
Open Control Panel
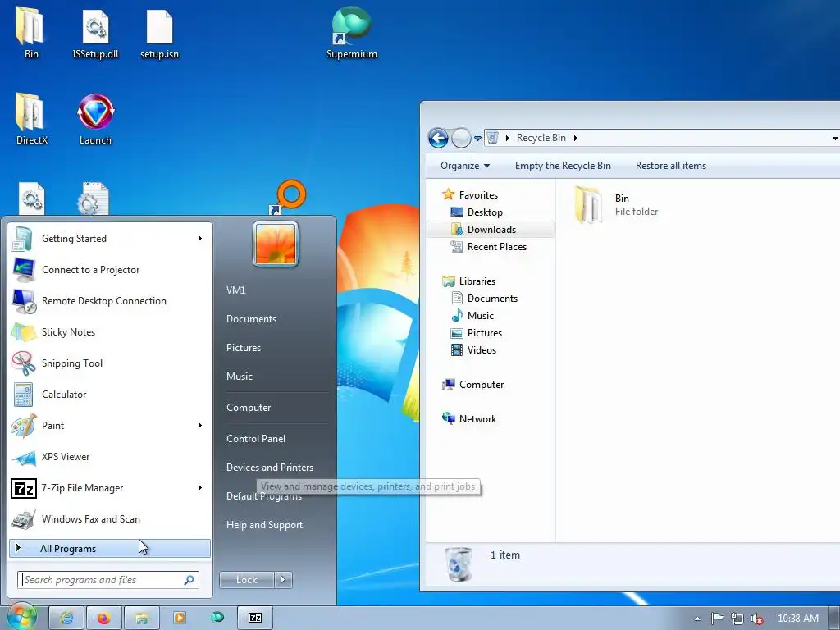pos(256,438)
